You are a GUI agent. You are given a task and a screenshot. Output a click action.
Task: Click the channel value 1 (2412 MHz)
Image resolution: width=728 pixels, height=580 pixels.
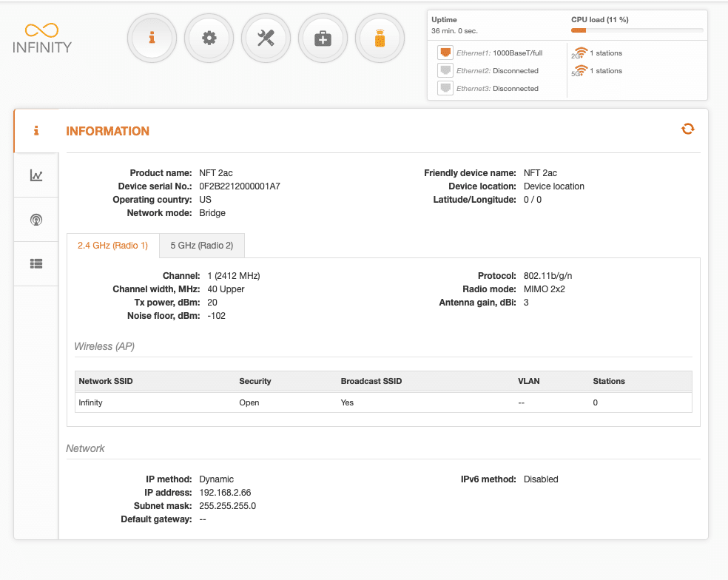[x=234, y=276]
